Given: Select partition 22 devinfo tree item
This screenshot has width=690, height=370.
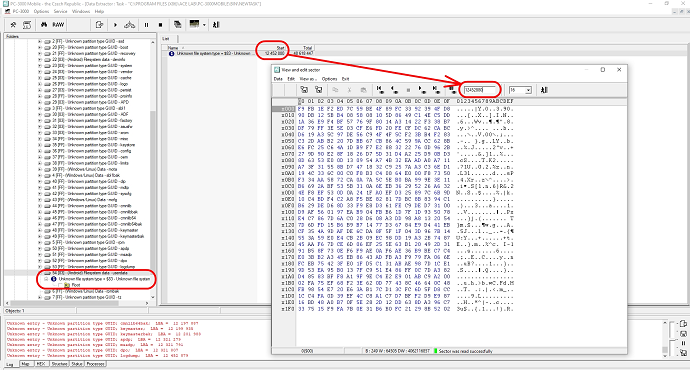Looking at the screenshot, I should click(x=88, y=59).
